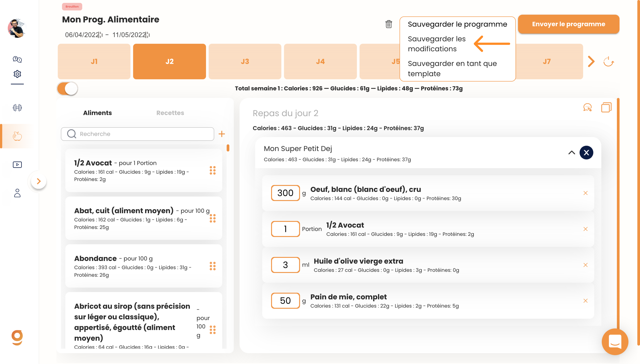
Task: Click the Recherche search field
Action: coord(138,134)
